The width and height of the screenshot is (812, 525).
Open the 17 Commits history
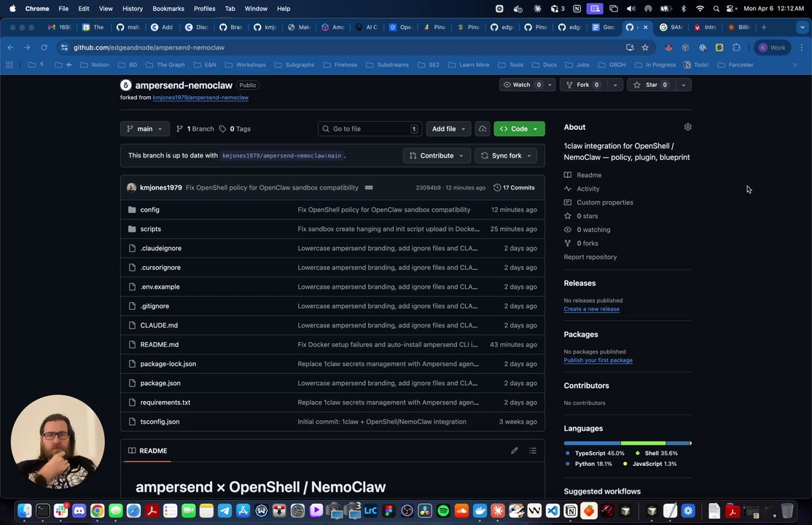point(514,187)
